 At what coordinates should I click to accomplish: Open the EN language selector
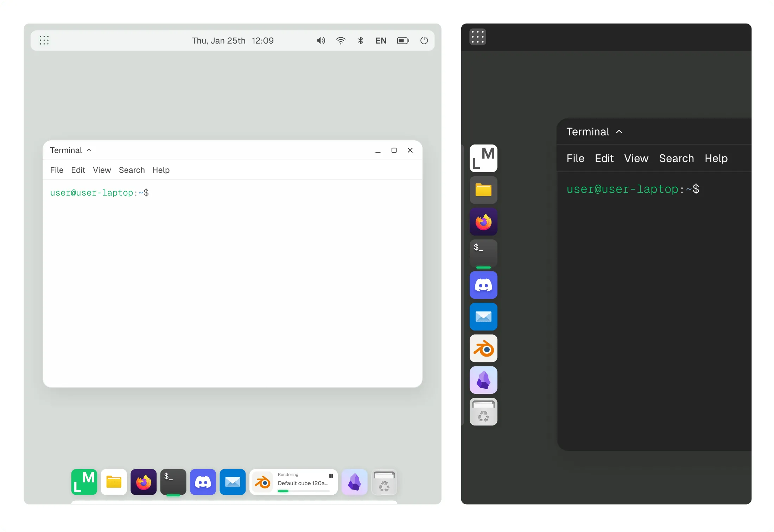pyautogui.click(x=381, y=41)
